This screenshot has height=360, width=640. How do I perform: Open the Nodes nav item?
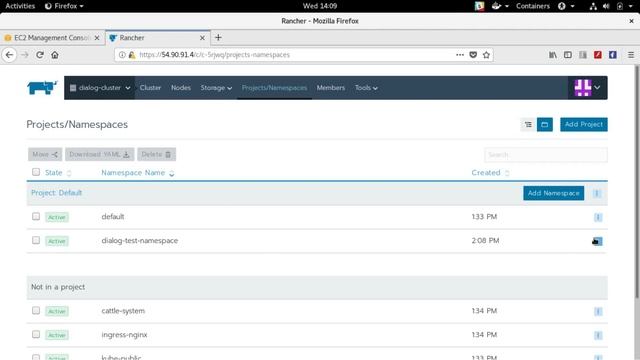point(181,88)
